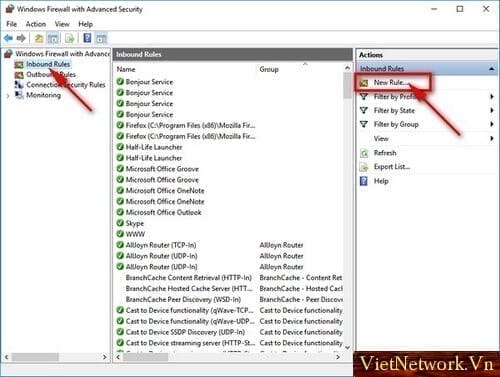The height and width of the screenshot is (377, 500).
Task: Click Filter by State action
Action: (394, 110)
